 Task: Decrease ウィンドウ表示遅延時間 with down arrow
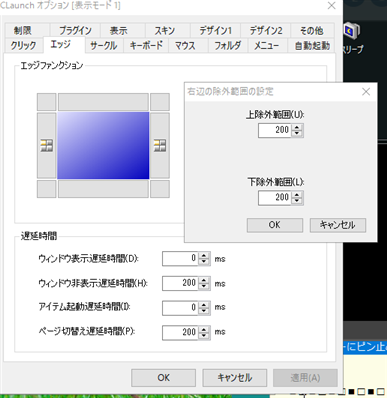coord(204,262)
